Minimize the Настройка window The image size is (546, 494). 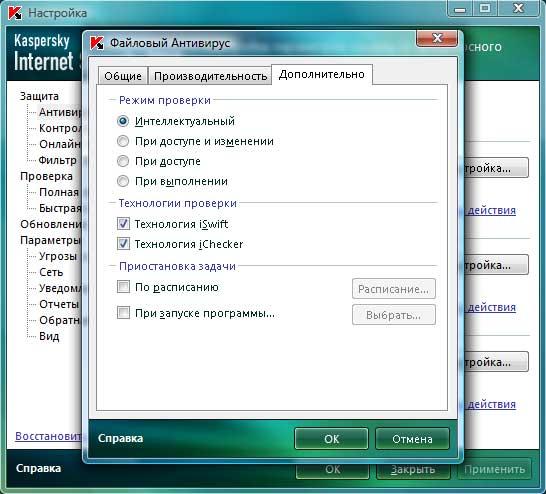click(460, 8)
